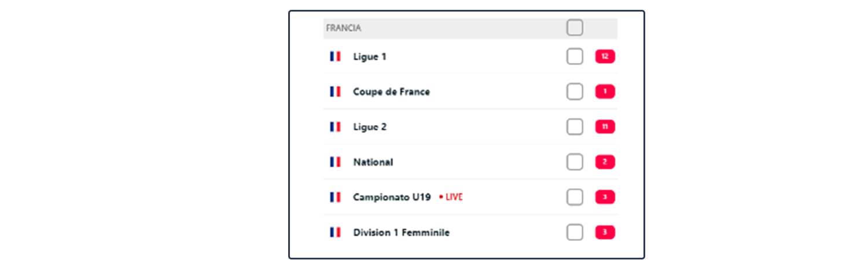Click the FRANCIA section header
Screen dimensions: 868x267
[344, 28]
